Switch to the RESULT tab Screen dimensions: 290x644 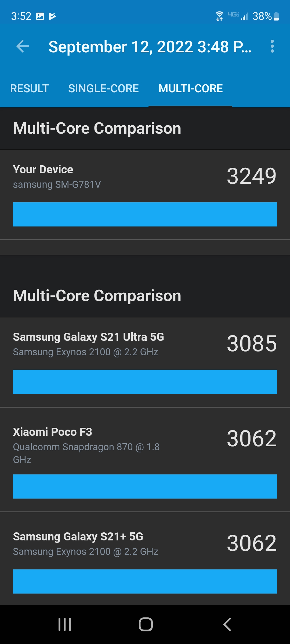pyautogui.click(x=30, y=89)
